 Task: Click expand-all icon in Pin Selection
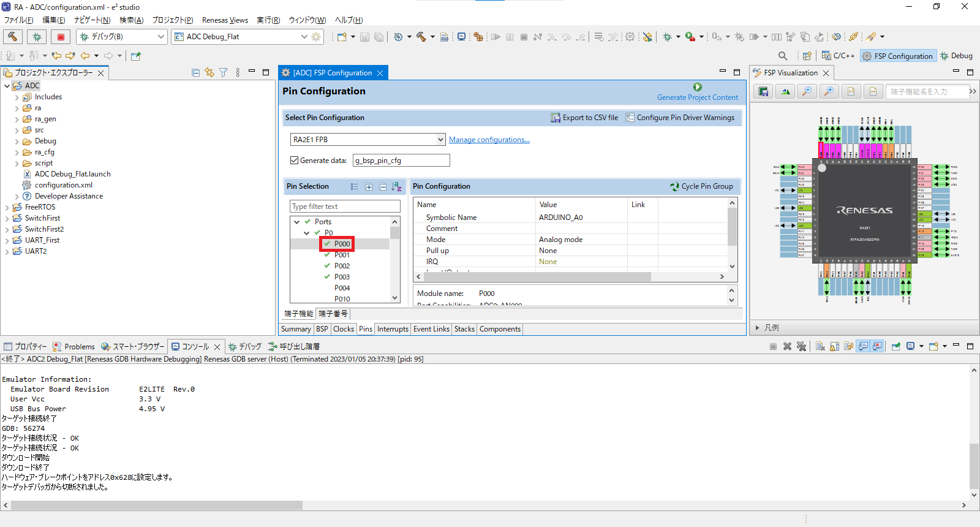[x=369, y=187]
